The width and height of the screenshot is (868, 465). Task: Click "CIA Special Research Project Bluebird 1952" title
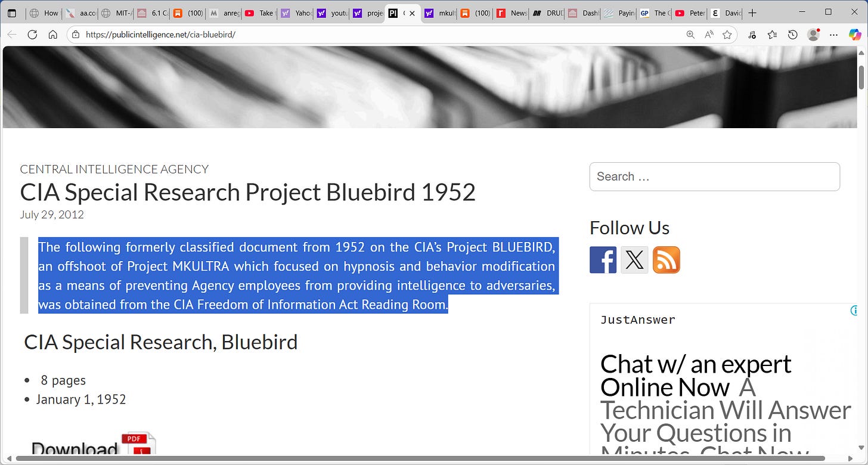pyautogui.click(x=247, y=193)
